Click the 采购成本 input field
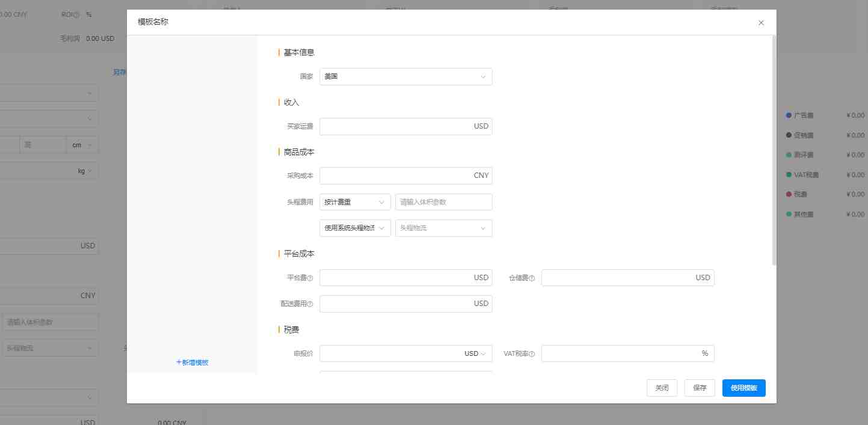Viewport: 868px width, 425px height. click(x=406, y=176)
